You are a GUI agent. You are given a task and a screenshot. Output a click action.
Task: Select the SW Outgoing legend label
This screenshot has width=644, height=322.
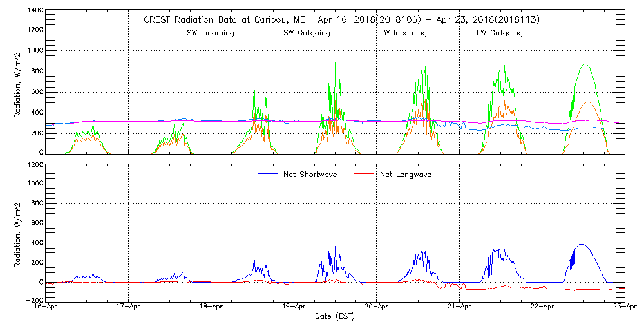307,33
